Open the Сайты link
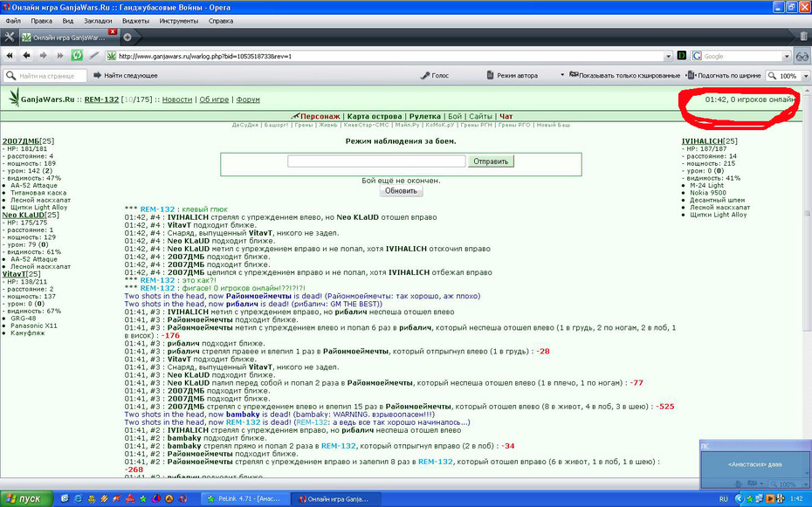This screenshot has width=812, height=507. click(x=480, y=116)
